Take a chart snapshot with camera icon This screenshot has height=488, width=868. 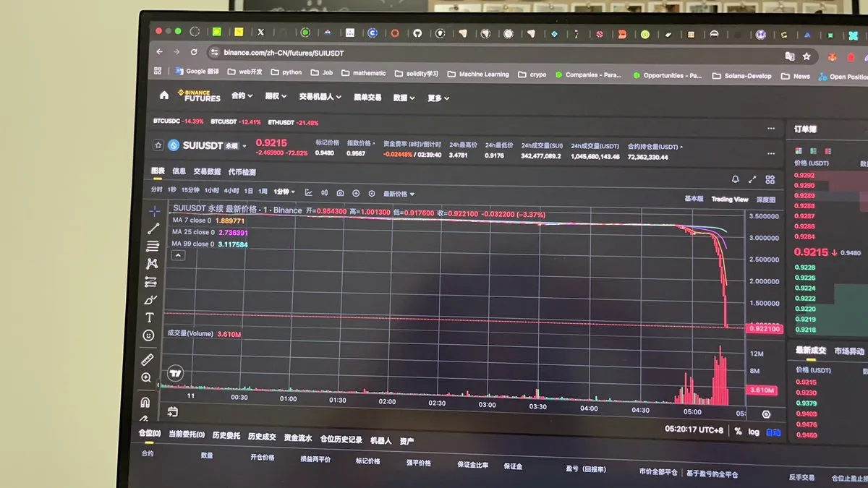tap(340, 193)
